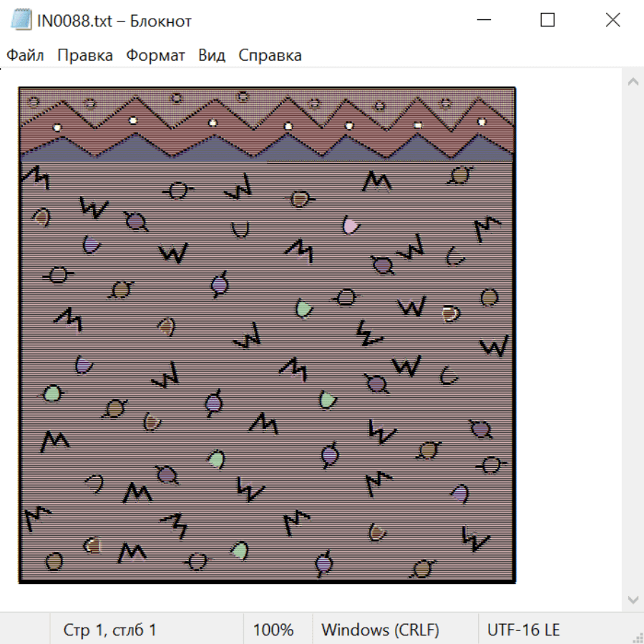The image size is (644, 644).
Task: Minimize the Блокнот window
Action: click(x=482, y=20)
